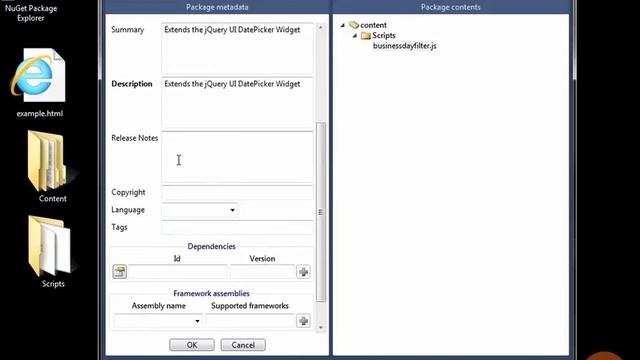This screenshot has height=360, width=640.
Task: Click the NuGet Package Explorer desktop label
Action: point(31,13)
